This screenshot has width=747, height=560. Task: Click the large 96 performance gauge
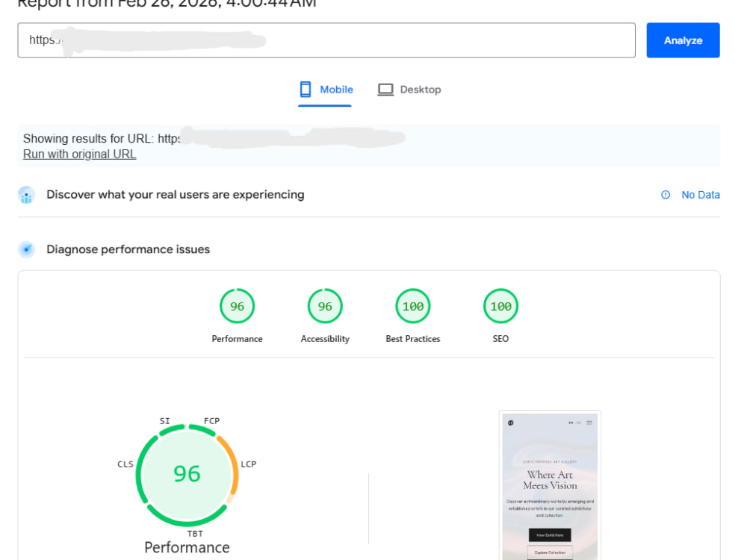point(187,475)
